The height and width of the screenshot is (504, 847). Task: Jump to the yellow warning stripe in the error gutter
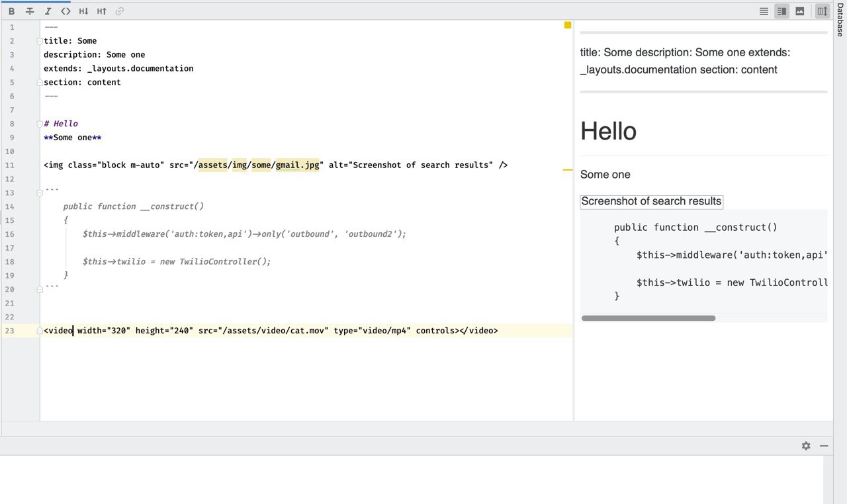[x=568, y=170]
